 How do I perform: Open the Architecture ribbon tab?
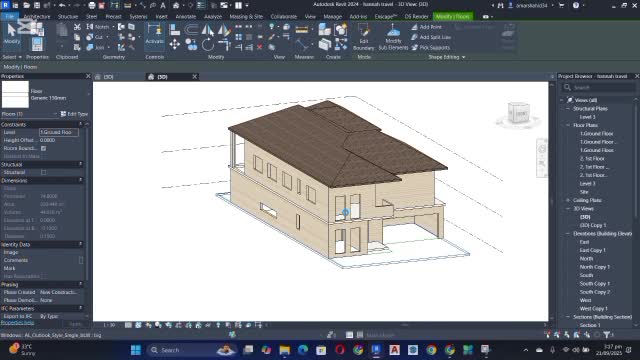pyautogui.click(x=37, y=17)
